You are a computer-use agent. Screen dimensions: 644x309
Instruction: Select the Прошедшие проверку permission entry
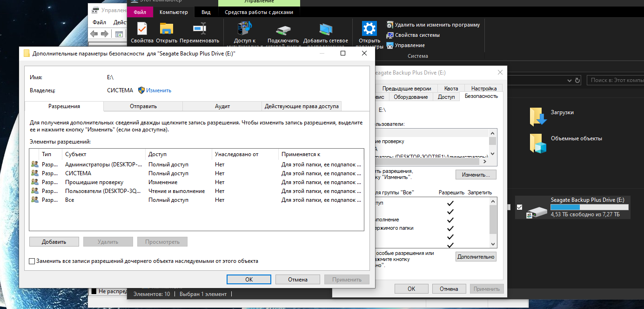[x=196, y=182]
